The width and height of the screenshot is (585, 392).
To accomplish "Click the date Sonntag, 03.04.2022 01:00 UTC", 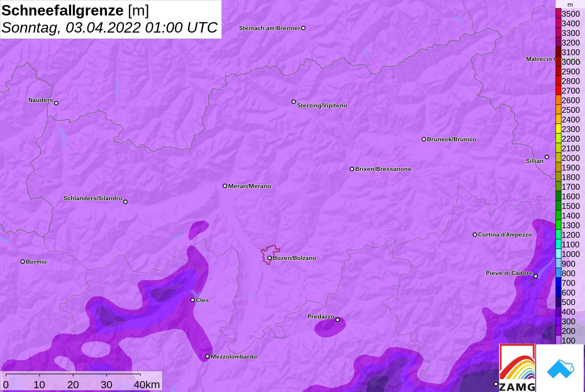I will click(x=109, y=28).
